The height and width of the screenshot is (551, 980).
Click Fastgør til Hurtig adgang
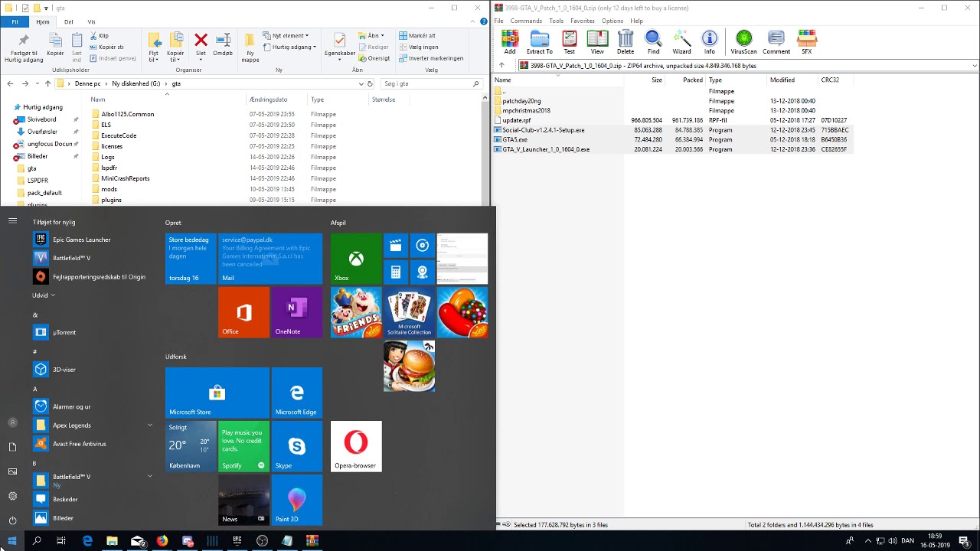(x=23, y=47)
